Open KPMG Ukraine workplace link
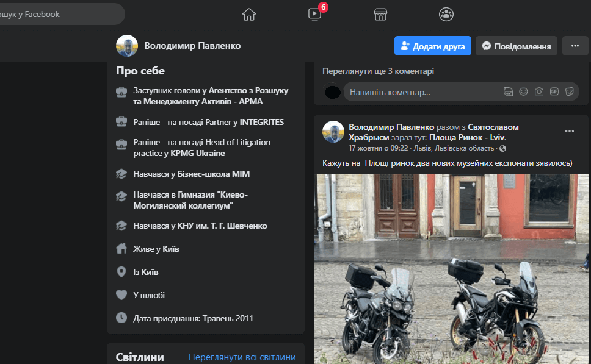The image size is (591, 364). (197, 153)
